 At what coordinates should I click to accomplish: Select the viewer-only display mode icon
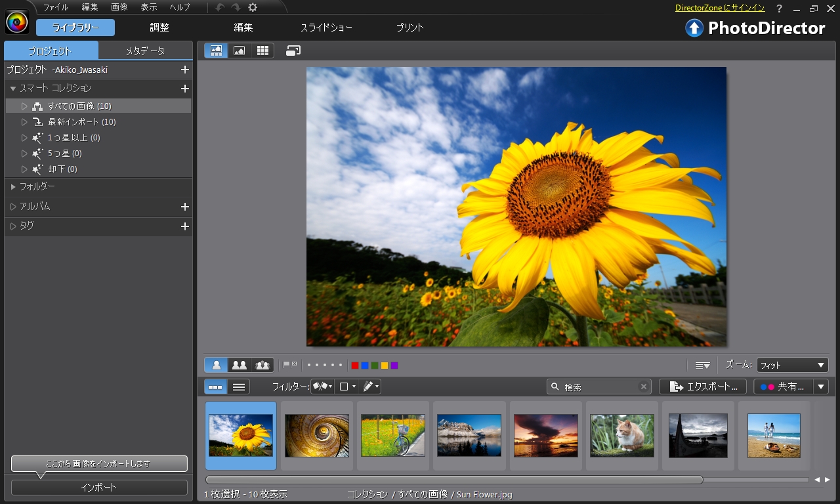point(240,51)
